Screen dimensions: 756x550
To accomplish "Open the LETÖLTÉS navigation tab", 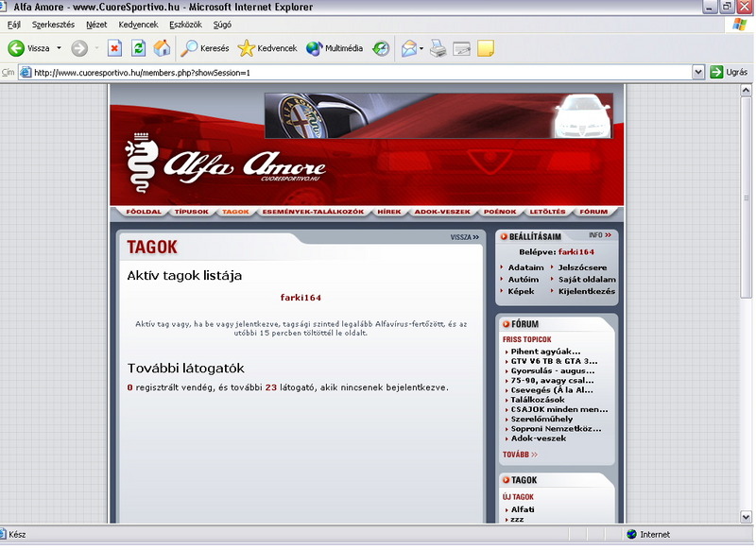I will pyautogui.click(x=547, y=212).
